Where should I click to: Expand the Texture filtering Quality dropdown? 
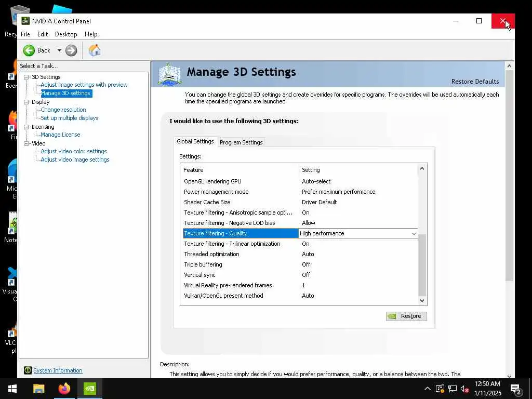pyautogui.click(x=414, y=233)
